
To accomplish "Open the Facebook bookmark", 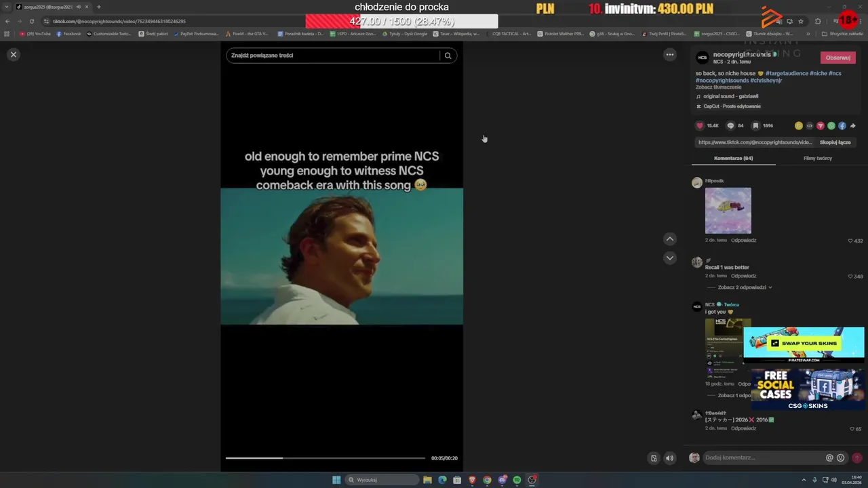I will click(x=68, y=33).
